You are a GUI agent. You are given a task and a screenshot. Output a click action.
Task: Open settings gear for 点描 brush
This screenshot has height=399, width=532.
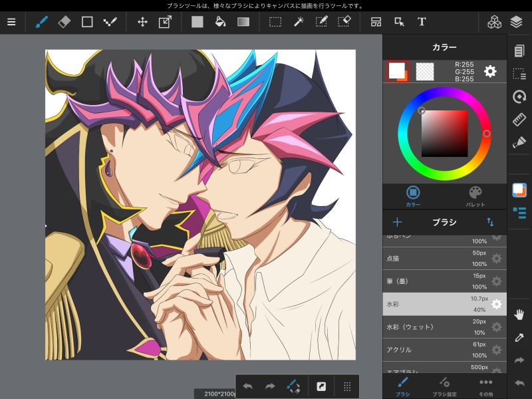(496, 259)
